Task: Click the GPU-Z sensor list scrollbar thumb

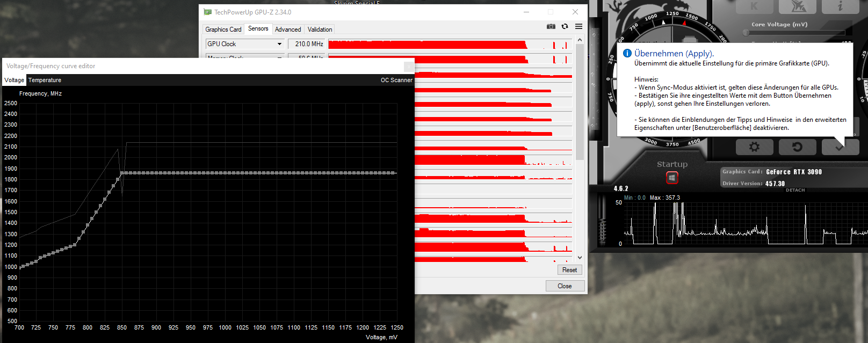Action: pos(580,102)
